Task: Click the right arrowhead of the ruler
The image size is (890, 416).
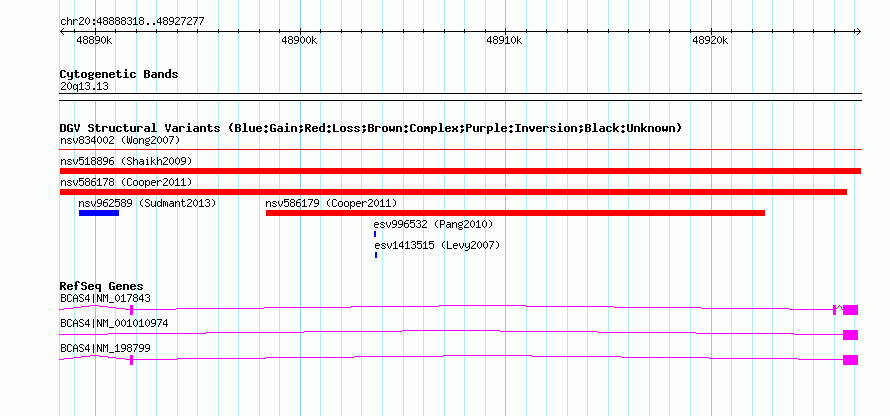Action: click(858, 32)
